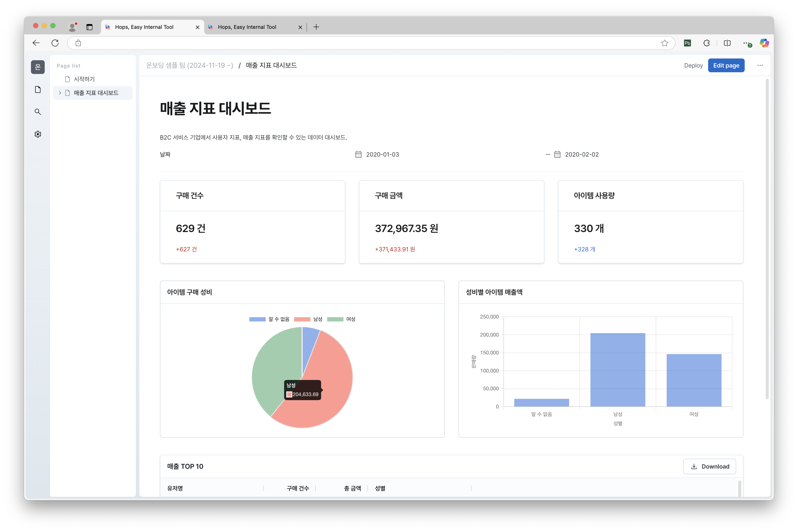View site info lock icon in address bar

(x=78, y=43)
